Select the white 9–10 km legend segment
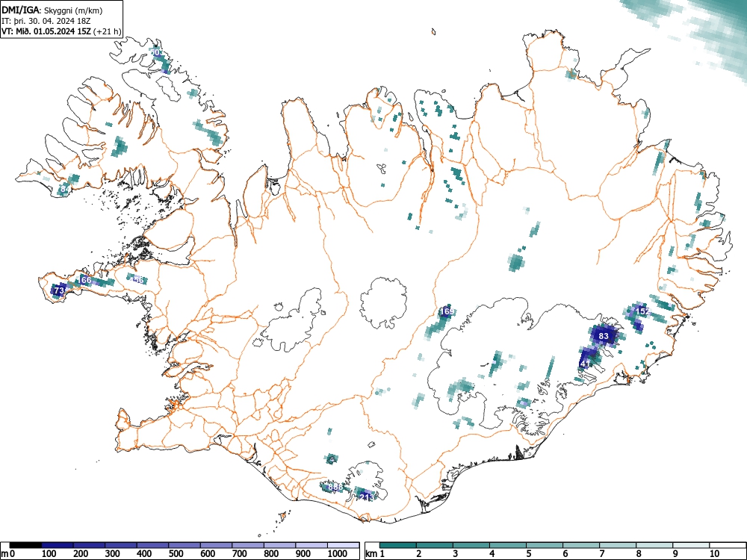Screen dimensions: 747x560 click(x=691, y=545)
